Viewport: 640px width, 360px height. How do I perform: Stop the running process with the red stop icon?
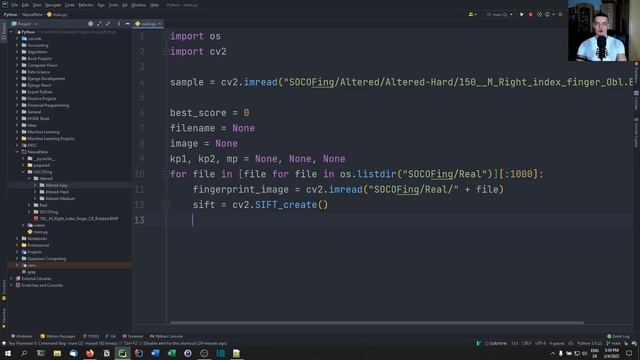(x=531, y=14)
